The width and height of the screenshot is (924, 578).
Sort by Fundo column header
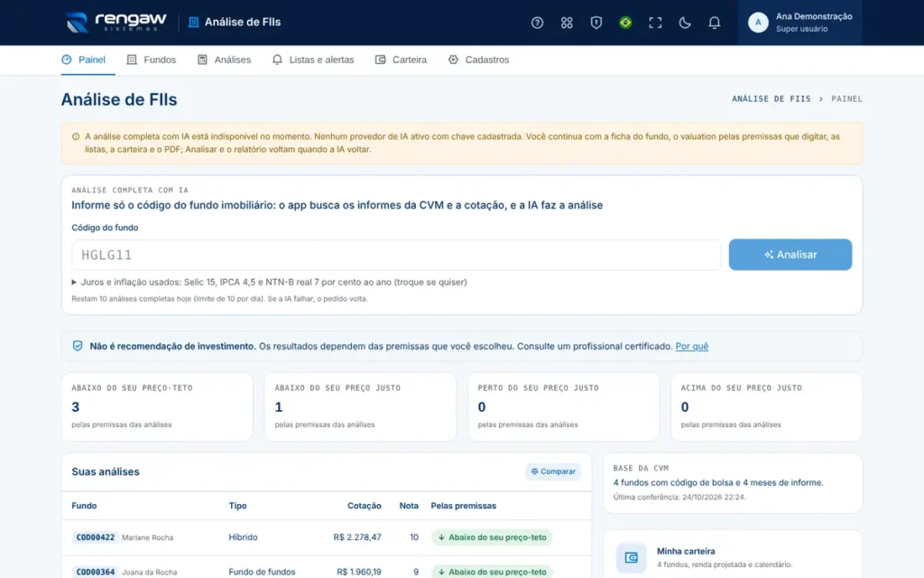pyautogui.click(x=84, y=506)
